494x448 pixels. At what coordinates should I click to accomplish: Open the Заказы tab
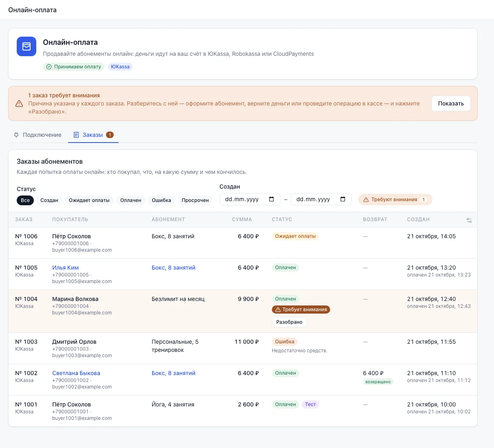point(93,135)
